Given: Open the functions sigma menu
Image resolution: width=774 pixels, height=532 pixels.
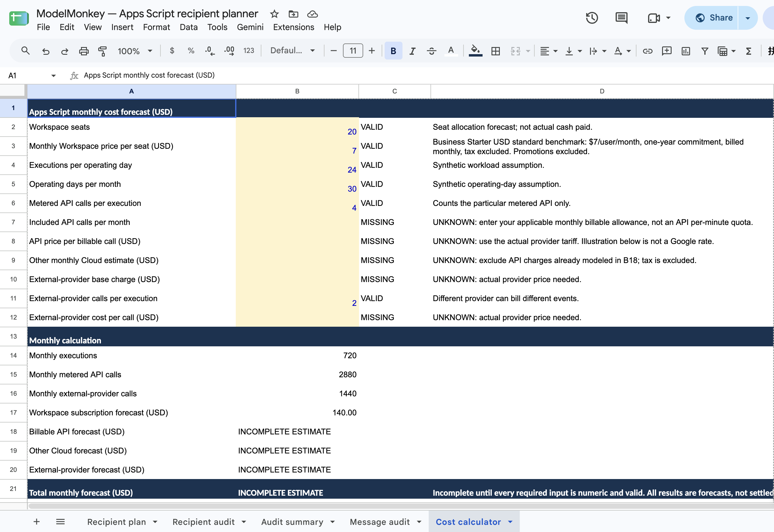Looking at the screenshot, I should tap(748, 51).
